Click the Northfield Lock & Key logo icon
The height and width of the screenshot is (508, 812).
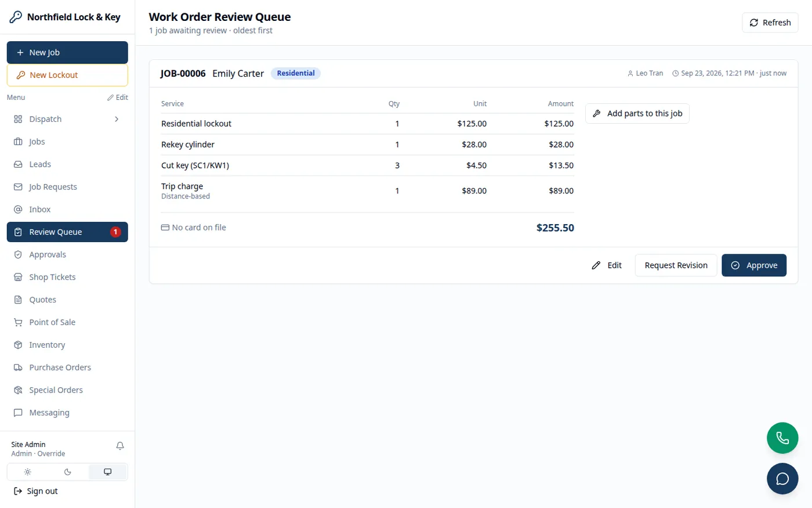click(16, 17)
